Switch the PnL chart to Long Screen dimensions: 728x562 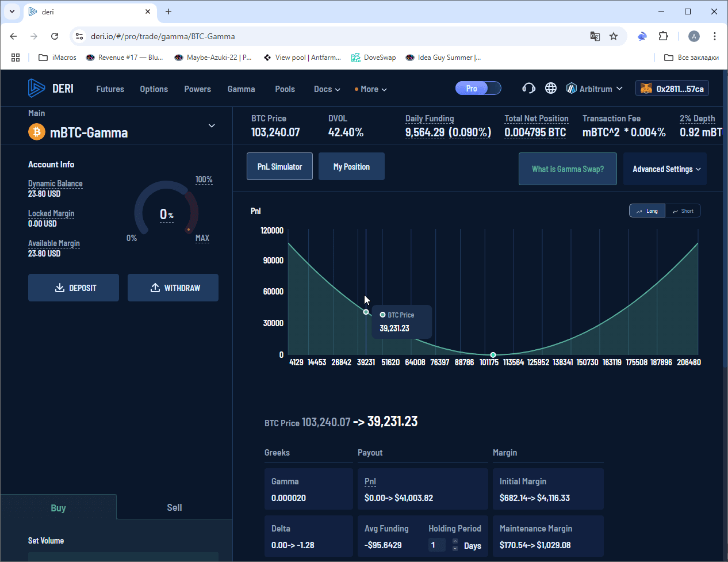(647, 211)
